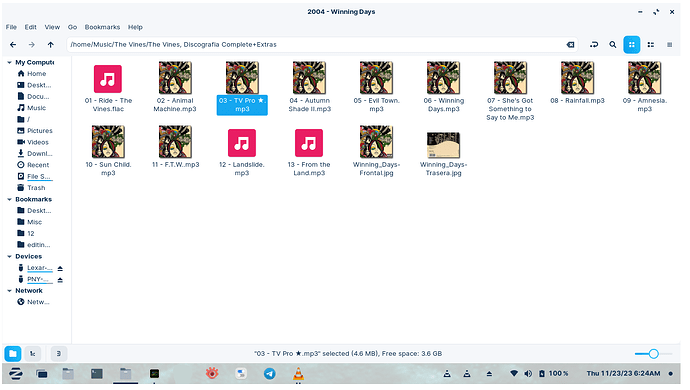Viewport: 690px width, 390px height.
Task: Open Music folder in the sidebar
Action: click(x=36, y=108)
